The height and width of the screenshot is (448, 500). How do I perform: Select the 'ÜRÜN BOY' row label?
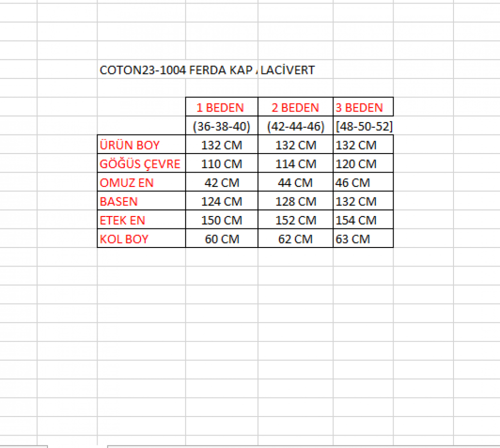click(141, 145)
